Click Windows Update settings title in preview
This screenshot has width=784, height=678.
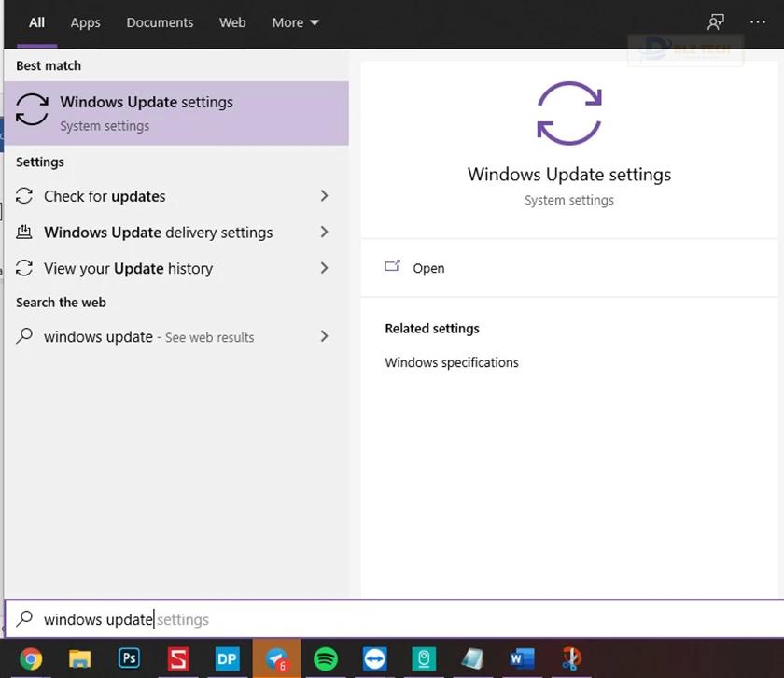[x=569, y=174]
